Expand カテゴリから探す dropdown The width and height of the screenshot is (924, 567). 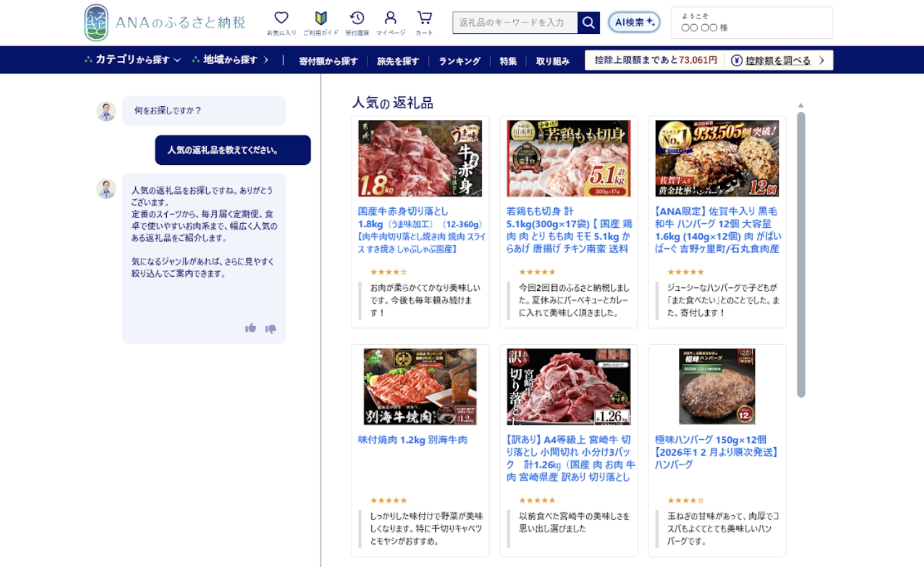(132, 60)
